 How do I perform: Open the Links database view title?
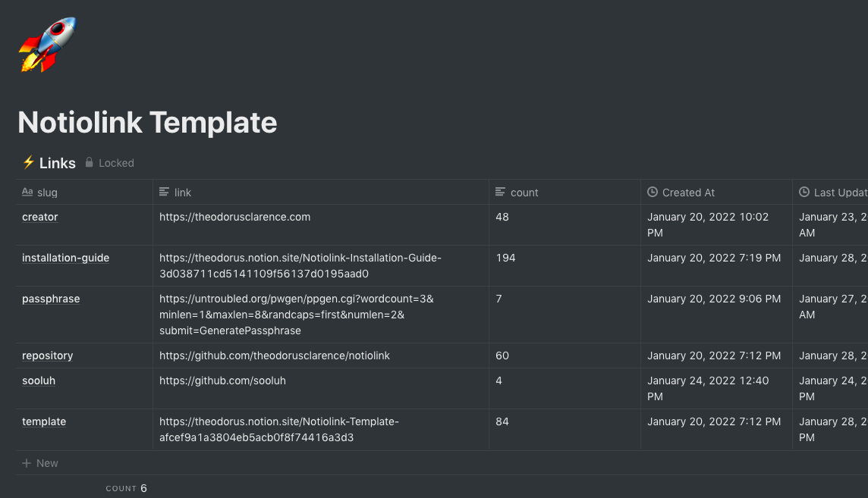coord(58,163)
